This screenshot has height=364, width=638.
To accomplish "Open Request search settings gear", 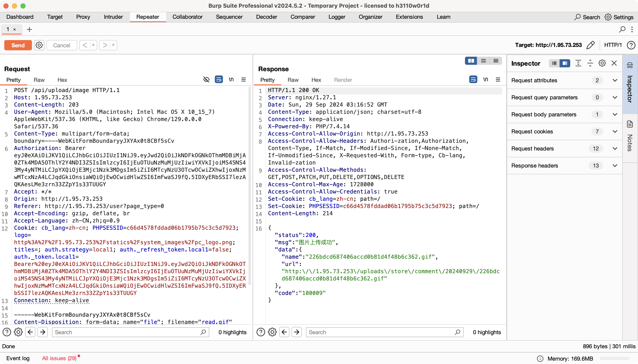I will [18, 332].
